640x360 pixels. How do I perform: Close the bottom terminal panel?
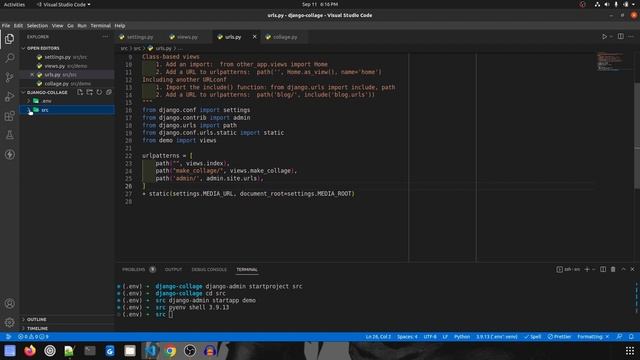coord(632,269)
